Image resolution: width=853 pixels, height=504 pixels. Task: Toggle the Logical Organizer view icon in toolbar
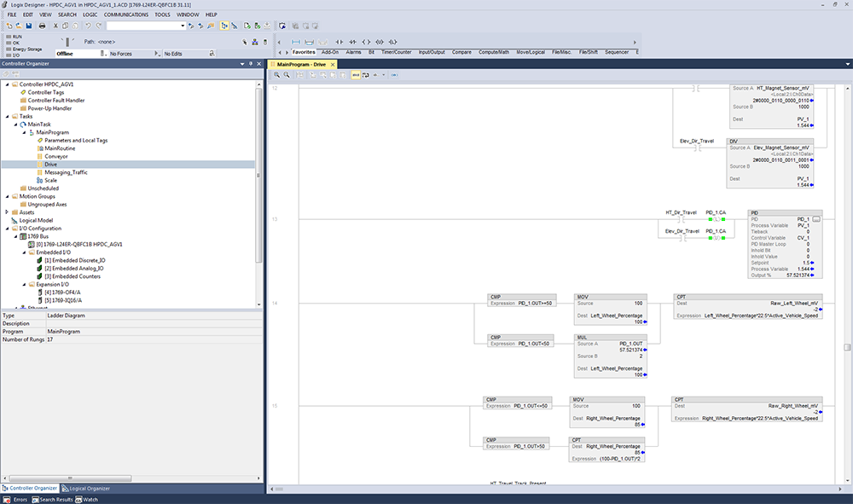tap(235, 26)
